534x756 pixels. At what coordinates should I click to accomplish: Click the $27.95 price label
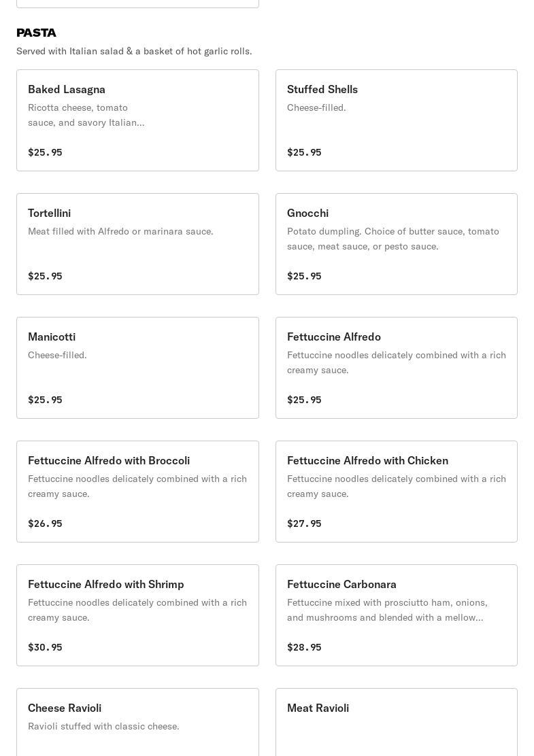point(304,523)
